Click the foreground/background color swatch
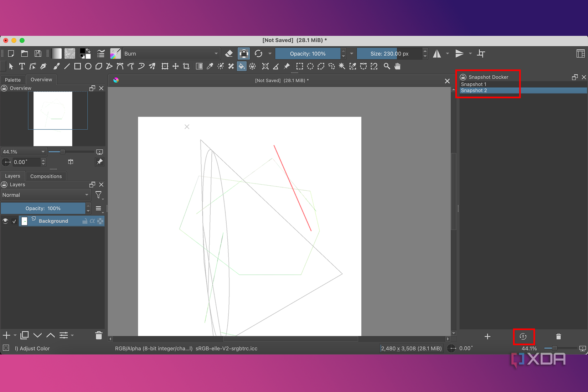This screenshot has width=588, height=392. point(85,54)
